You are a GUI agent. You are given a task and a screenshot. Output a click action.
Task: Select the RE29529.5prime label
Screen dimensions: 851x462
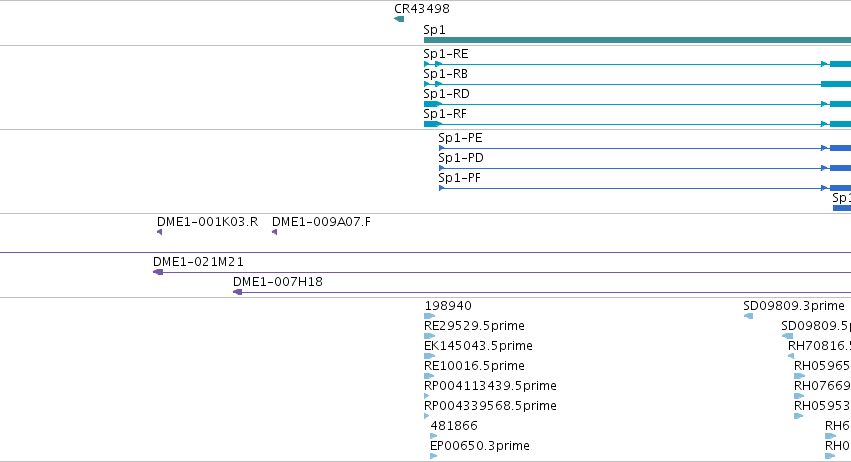(474, 326)
